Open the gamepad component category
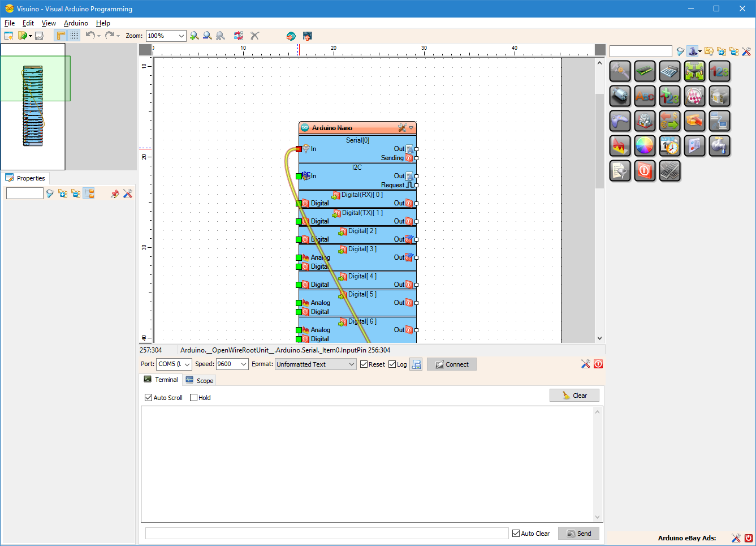The width and height of the screenshot is (756, 546). [x=620, y=121]
